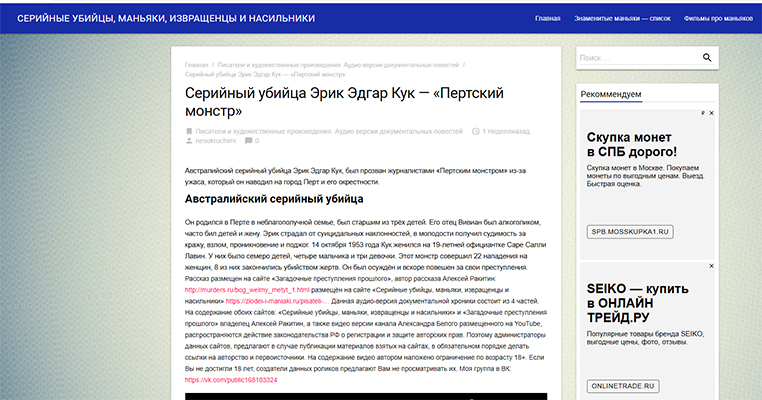This screenshot has width=762, height=400.
Task: Open Фильмы про маньяков menu
Action: click(718, 18)
